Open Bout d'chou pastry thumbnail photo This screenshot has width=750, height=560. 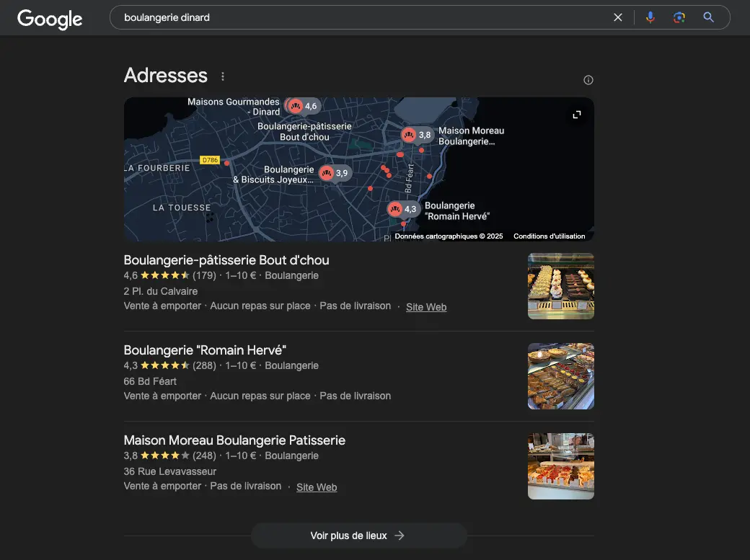point(560,286)
